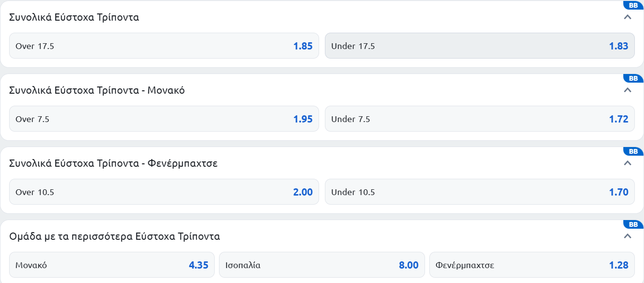Choose Under 10.5 for Φενέρμπαχτσε at 1.70
Screen dimensions: 644x283
point(480,192)
